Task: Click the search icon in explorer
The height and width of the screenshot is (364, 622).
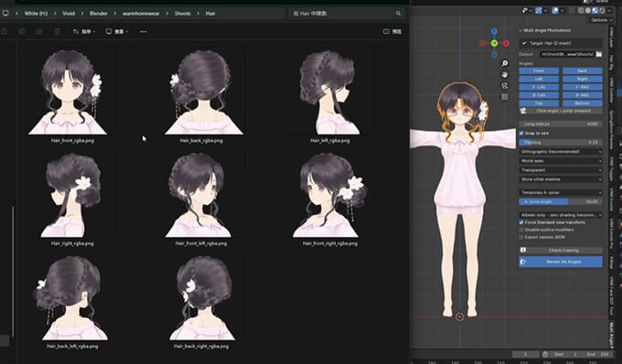Action: [x=398, y=14]
